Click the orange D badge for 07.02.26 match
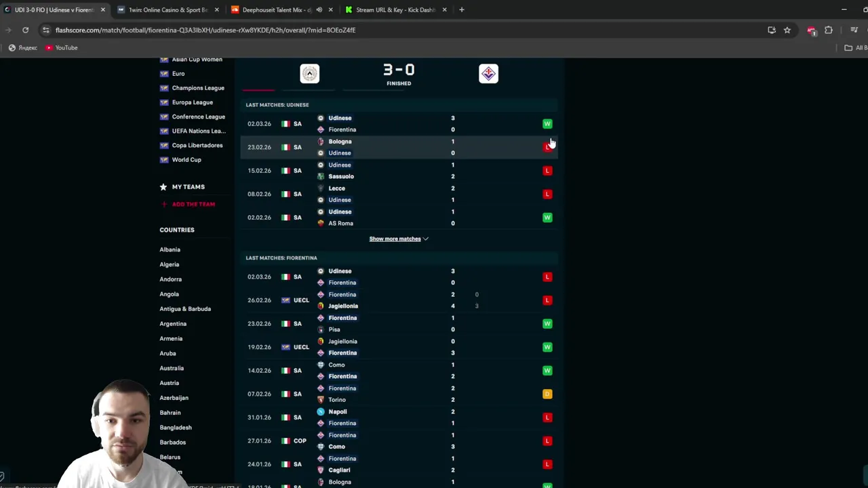868x488 pixels. [547, 394]
